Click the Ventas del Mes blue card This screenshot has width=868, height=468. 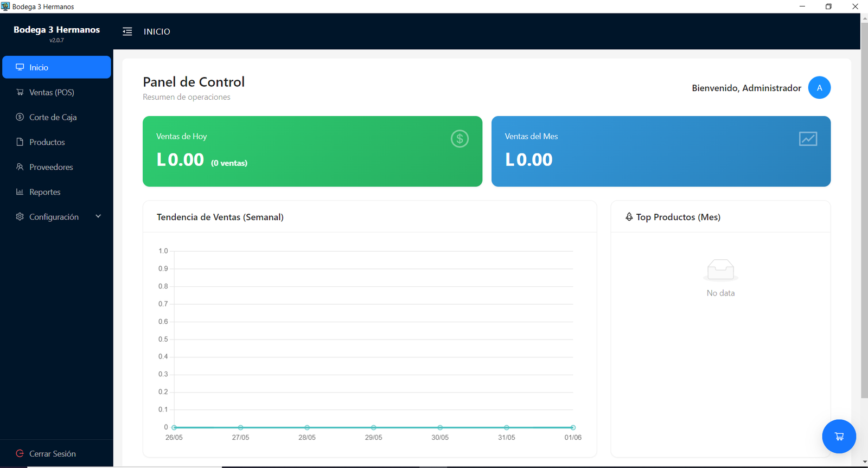click(x=661, y=151)
